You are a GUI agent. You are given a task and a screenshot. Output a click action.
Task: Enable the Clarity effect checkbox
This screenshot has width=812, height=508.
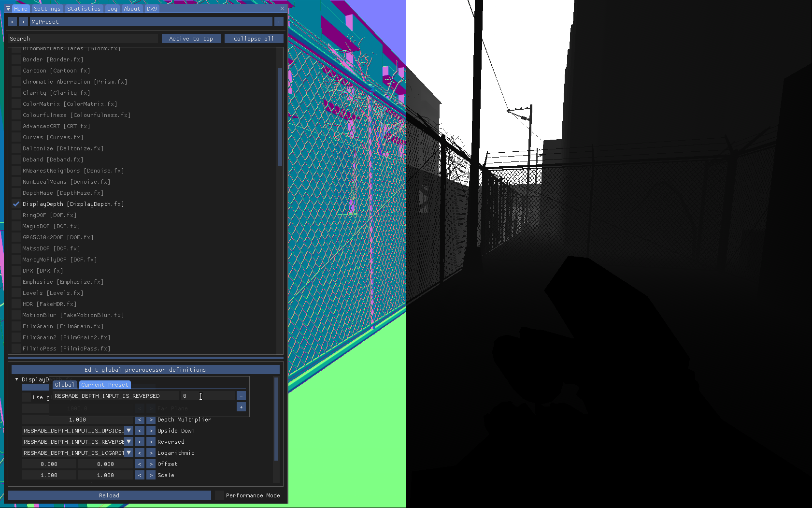(16, 93)
